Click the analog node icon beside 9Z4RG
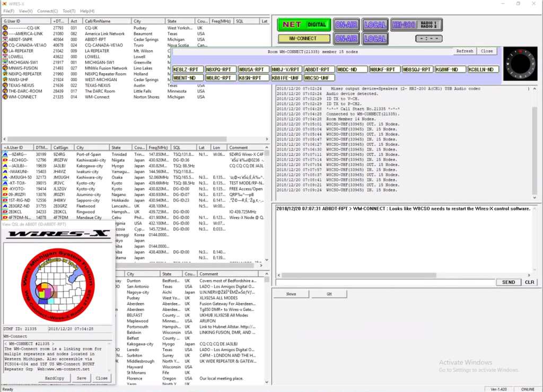Viewport: 543px width, 392px height. [5, 154]
